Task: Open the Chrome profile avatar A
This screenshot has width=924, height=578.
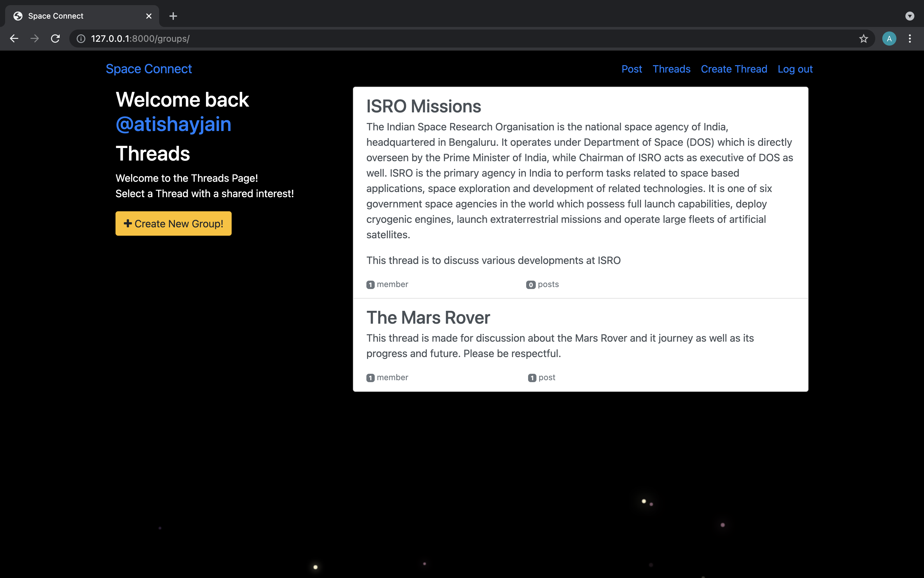Action: [889, 39]
